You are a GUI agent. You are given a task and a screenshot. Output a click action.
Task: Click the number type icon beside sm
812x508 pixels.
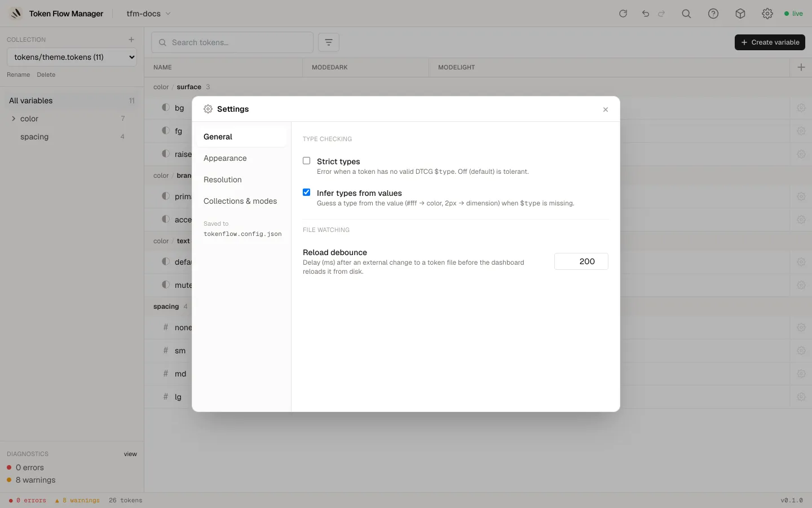click(166, 351)
